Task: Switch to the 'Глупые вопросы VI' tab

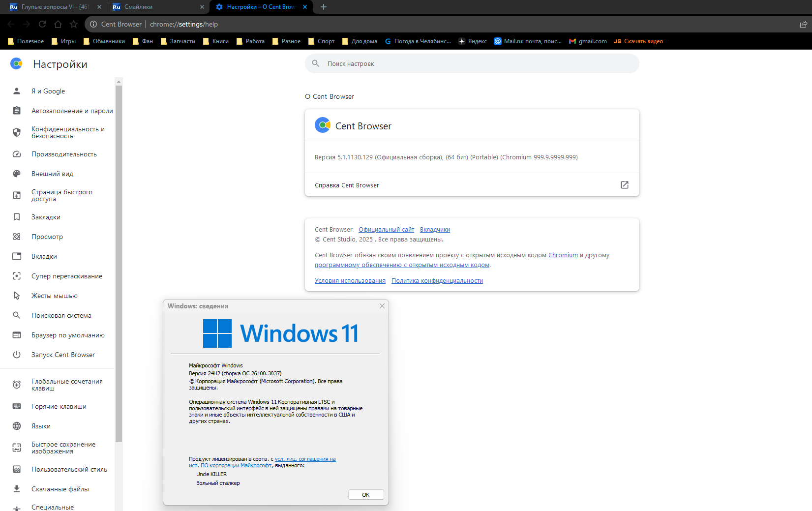Action: tap(56, 7)
